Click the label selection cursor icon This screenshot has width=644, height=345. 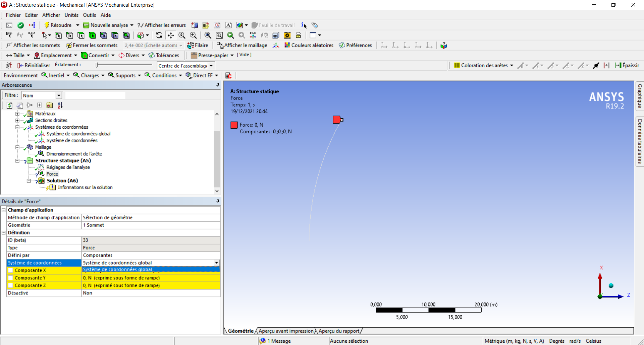pos(9,35)
